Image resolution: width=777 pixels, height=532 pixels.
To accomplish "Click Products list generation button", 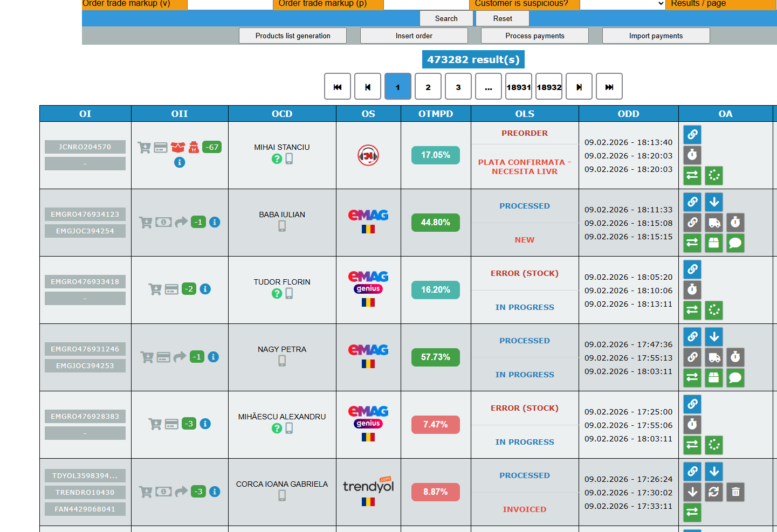I will pos(293,36).
